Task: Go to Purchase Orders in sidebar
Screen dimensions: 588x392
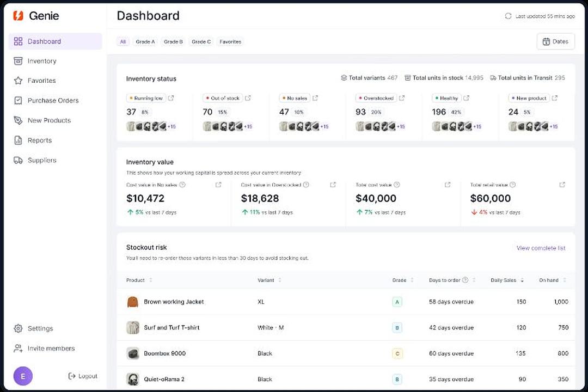Action: tap(53, 101)
